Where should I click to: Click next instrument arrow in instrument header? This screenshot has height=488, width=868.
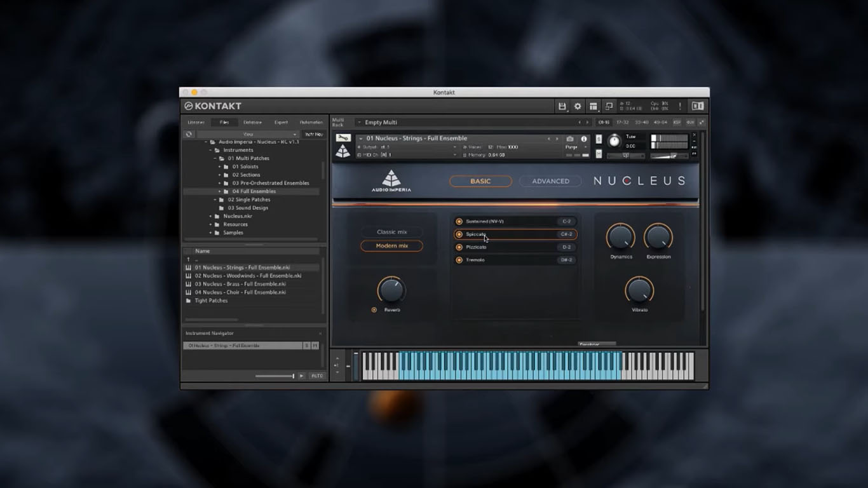pyautogui.click(x=557, y=139)
